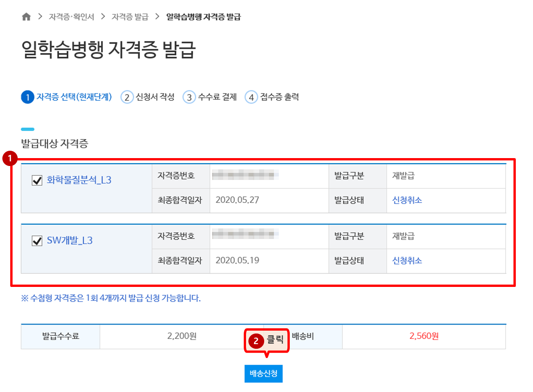Open the SW개발_L3 certificate link
533x392 pixels.
click(x=70, y=240)
